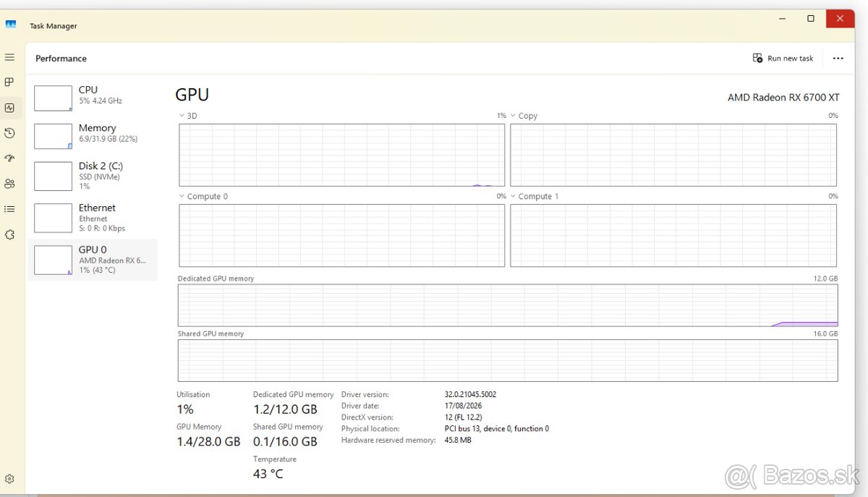Click the 1.4/28.0 GB GPU Memory value
The image size is (868, 497).
[x=208, y=441]
